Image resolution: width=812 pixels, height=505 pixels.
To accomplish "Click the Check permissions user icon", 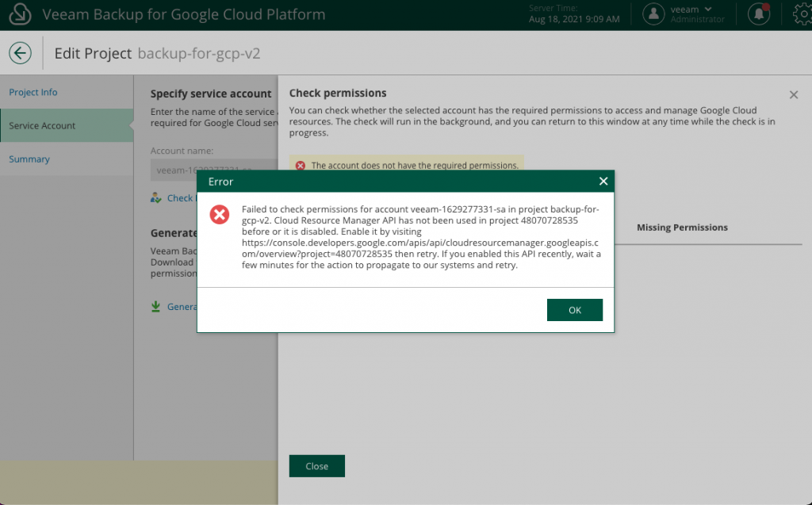I will [x=156, y=198].
